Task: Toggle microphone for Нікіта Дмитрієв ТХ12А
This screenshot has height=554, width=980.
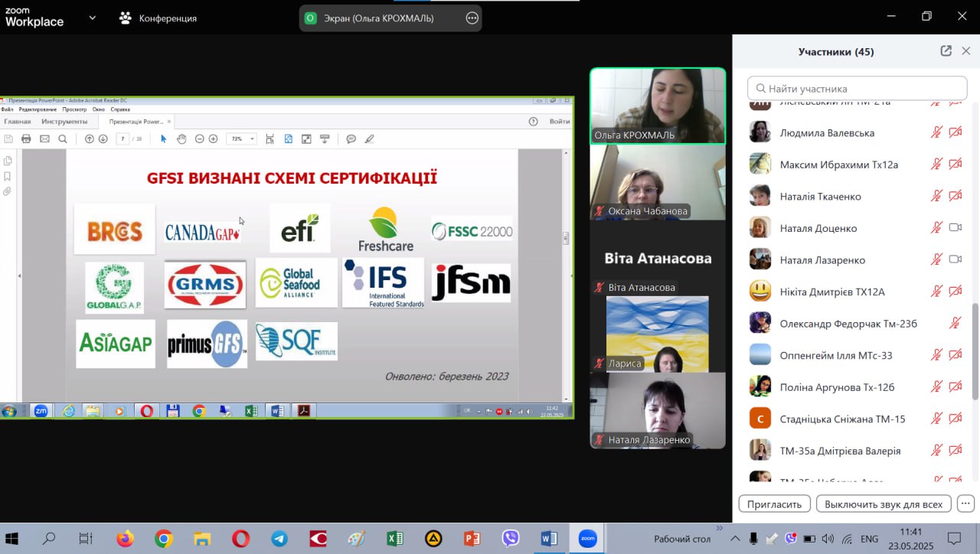Action: pos(936,292)
